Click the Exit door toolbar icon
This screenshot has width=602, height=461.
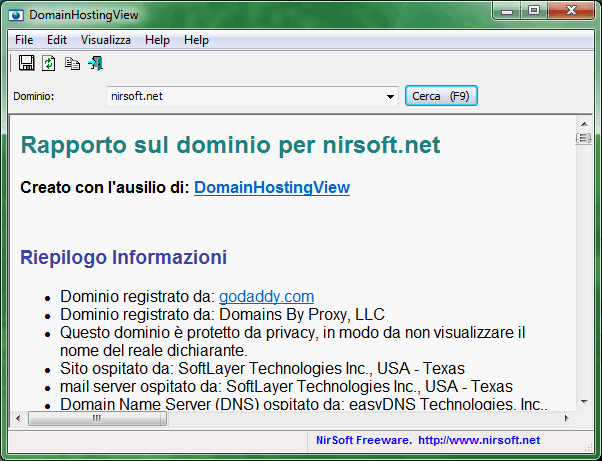pyautogui.click(x=95, y=63)
